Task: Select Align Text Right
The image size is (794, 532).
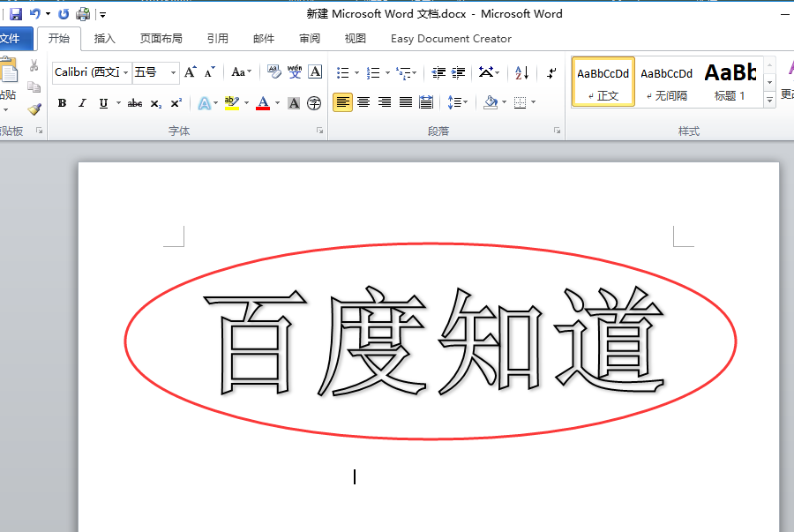Action: (385, 102)
